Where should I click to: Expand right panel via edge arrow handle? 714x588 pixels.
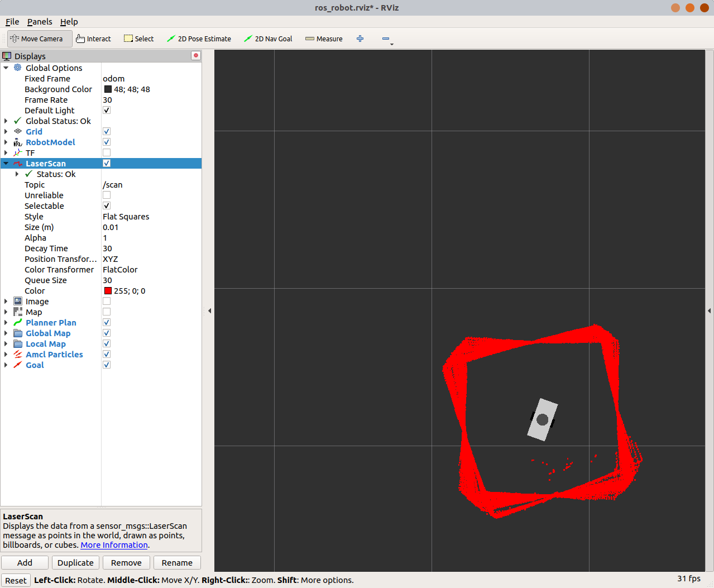[x=710, y=310]
